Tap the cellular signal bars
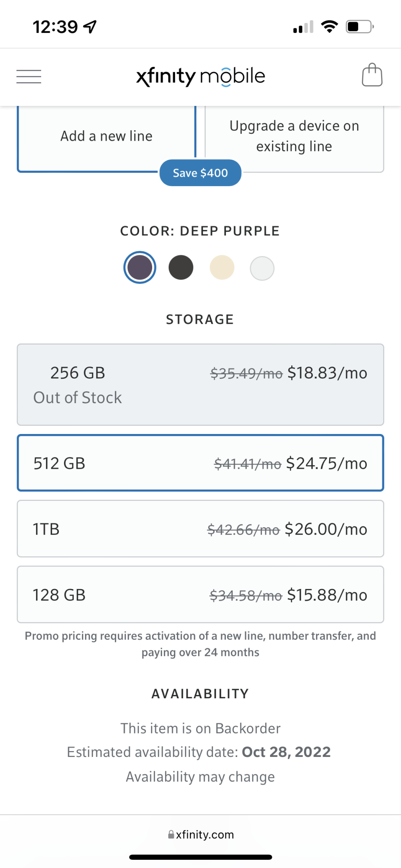This screenshot has height=868, width=401. point(303,27)
